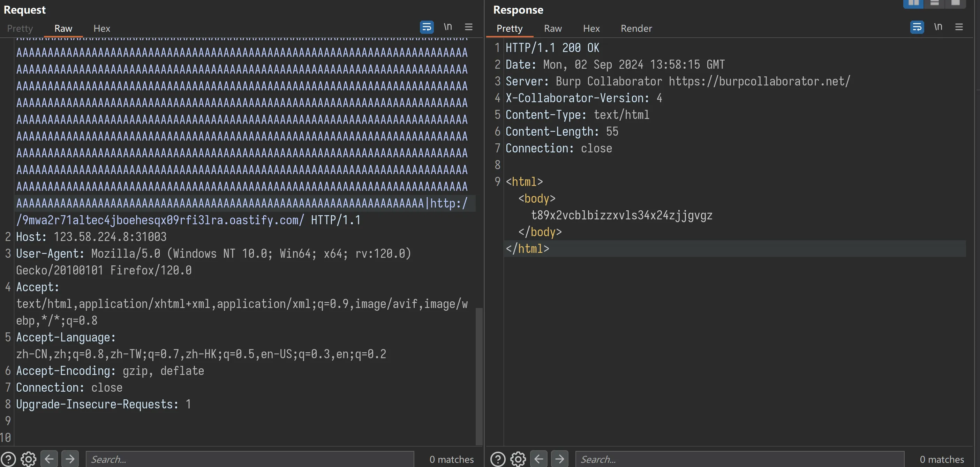980x467 pixels.
Task: Go to next match in Response search
Action: pos(560,459)
